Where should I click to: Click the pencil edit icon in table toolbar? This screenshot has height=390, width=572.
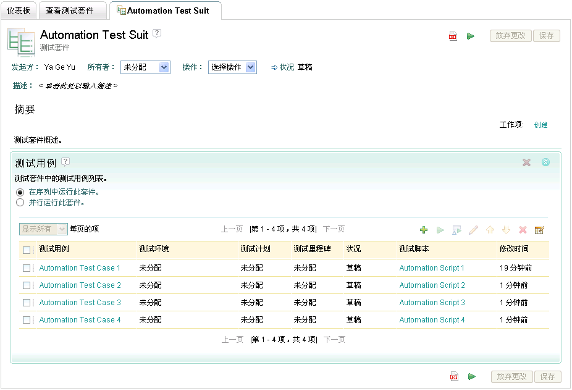point(473,230)
